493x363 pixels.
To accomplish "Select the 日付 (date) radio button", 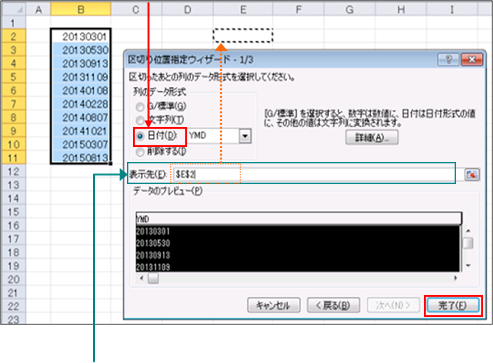I will 140,136.
